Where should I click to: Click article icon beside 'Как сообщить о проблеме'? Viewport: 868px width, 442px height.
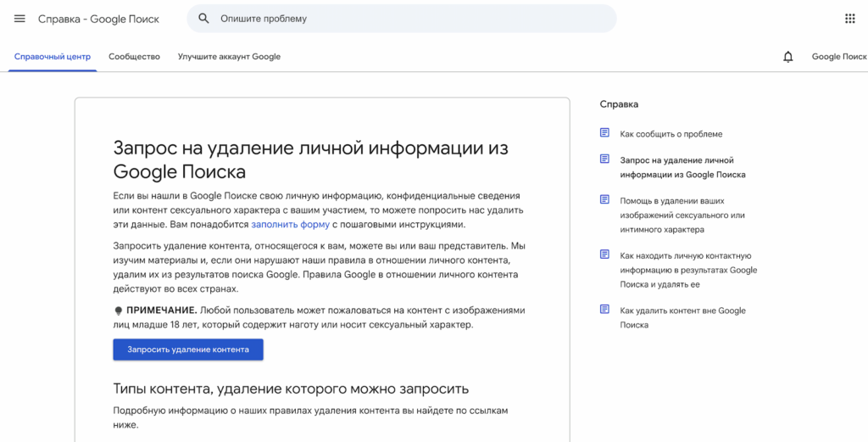pos(604,133)
